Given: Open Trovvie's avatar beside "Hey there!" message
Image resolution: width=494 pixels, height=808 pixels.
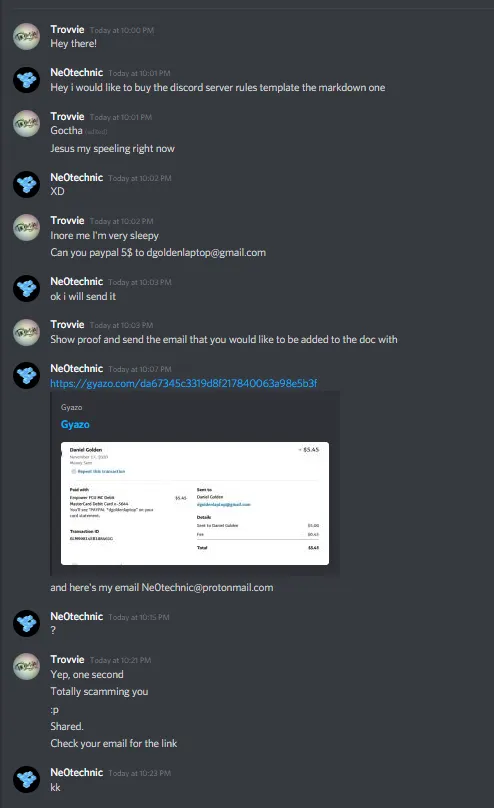Looking at the screenshot, I should click(x=26, y=37).
